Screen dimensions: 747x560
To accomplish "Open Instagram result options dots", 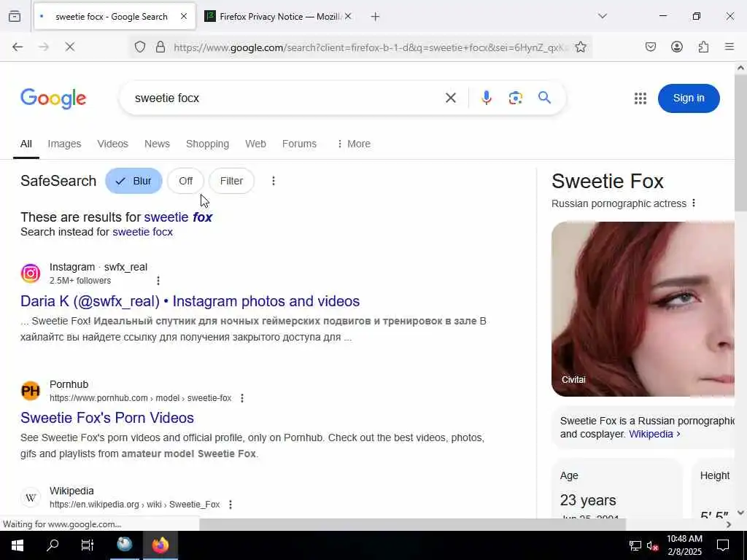I will [158, 281].
